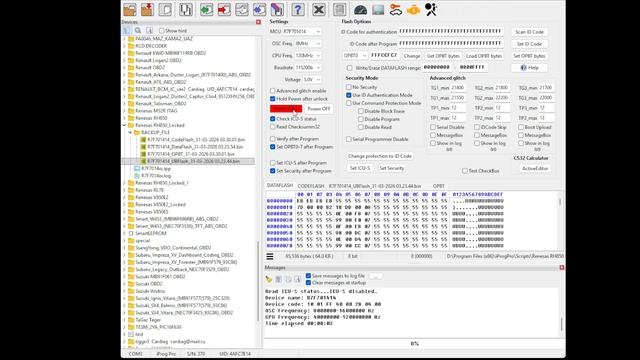Close the Messages panel with red X
The width and height of the screenshot is (640, 360).
562,267
